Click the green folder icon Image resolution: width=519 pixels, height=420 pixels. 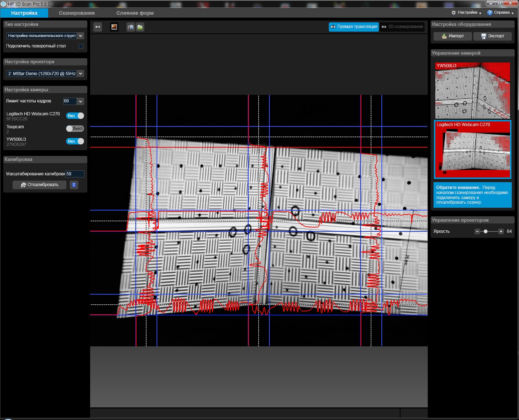coord(140,27)
